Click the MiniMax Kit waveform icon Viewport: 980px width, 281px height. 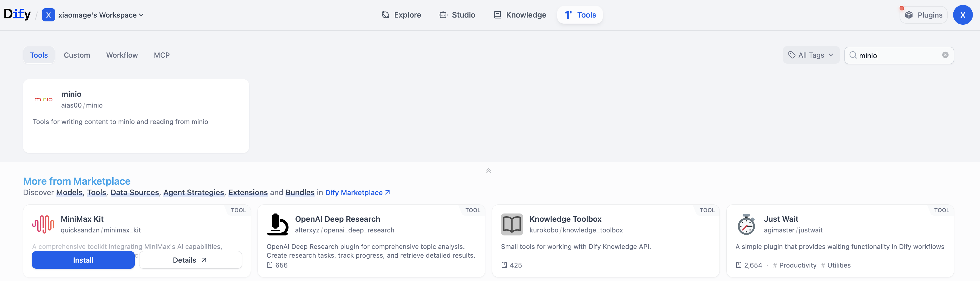(x=43, y=224)
